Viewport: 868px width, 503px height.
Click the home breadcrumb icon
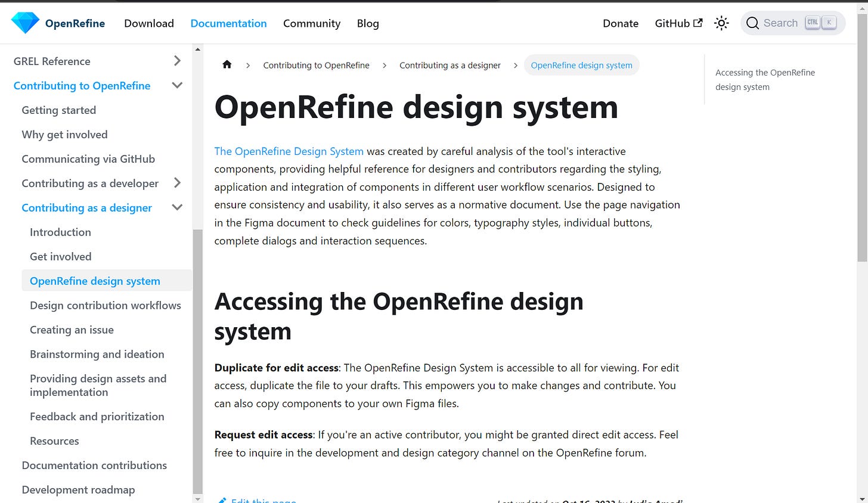point(227,64)
